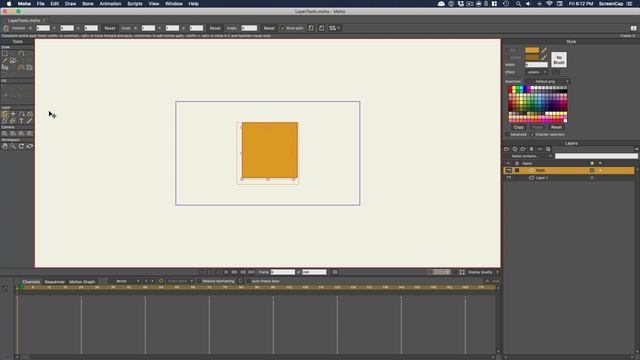Select the Layer Selector tool
The width and height of the screenshot is (640, 360).
point(13,121)
